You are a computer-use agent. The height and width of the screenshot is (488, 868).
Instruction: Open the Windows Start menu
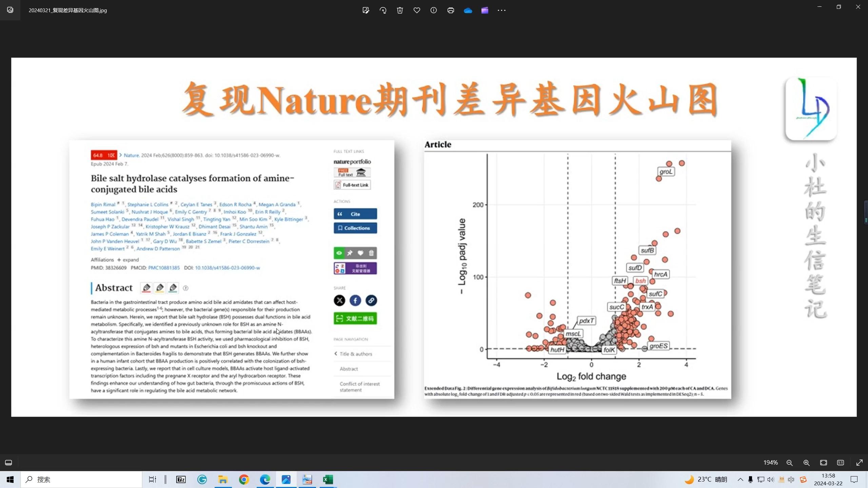pos(9,479)
